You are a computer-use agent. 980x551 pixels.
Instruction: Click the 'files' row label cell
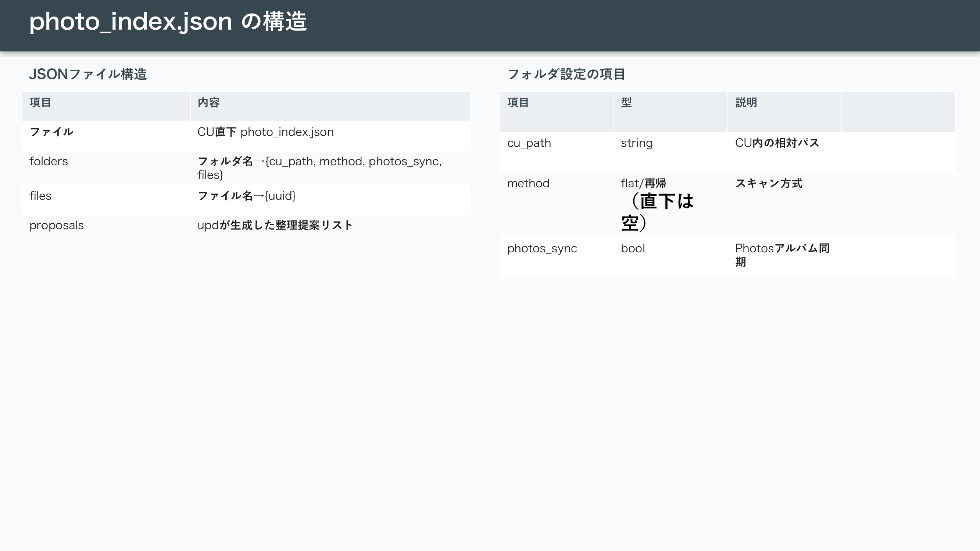click(40, 196)
